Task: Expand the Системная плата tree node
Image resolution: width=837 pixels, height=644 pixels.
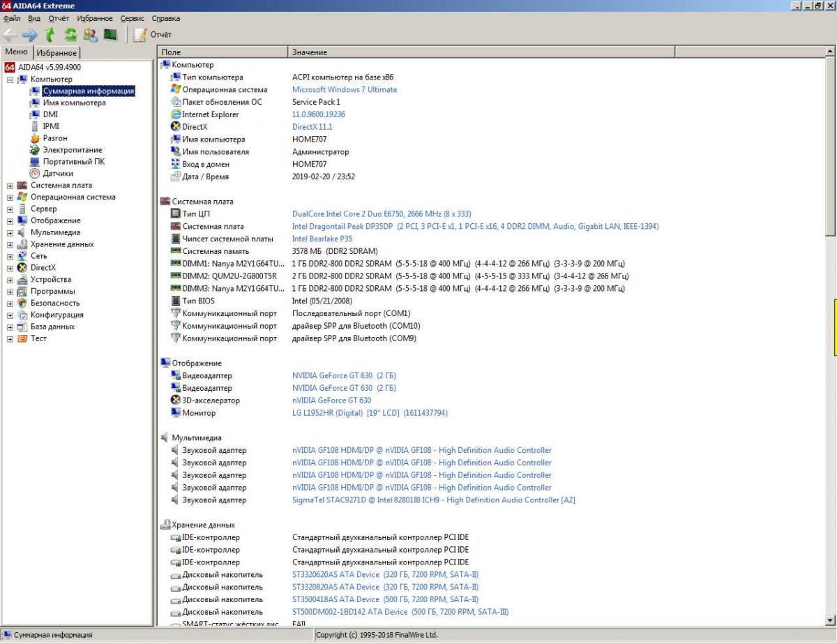Action: point(10,186)
